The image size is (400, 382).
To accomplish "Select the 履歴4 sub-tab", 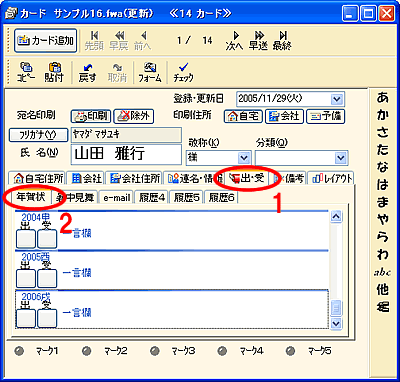I will [x=152, y=197].
